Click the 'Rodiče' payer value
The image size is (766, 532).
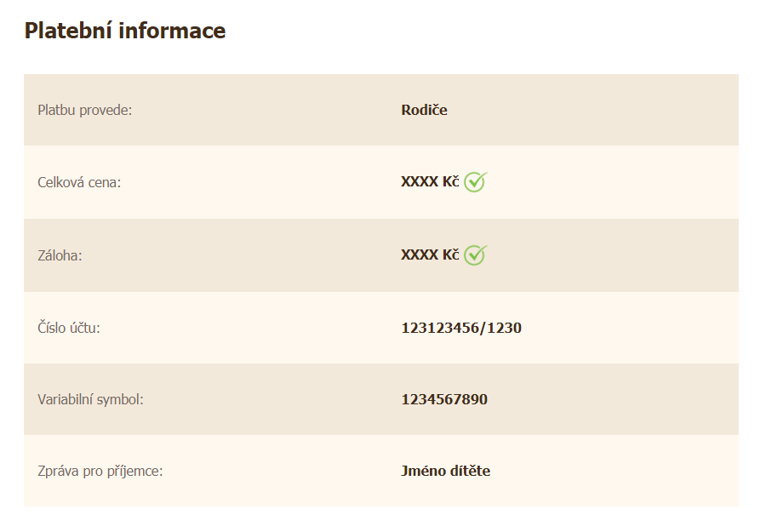click(x=424, y=110)
